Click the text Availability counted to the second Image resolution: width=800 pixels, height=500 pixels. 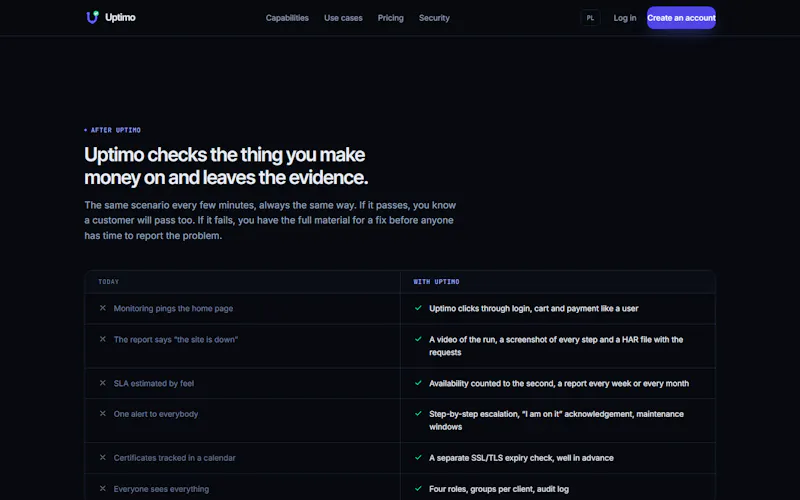559,384
